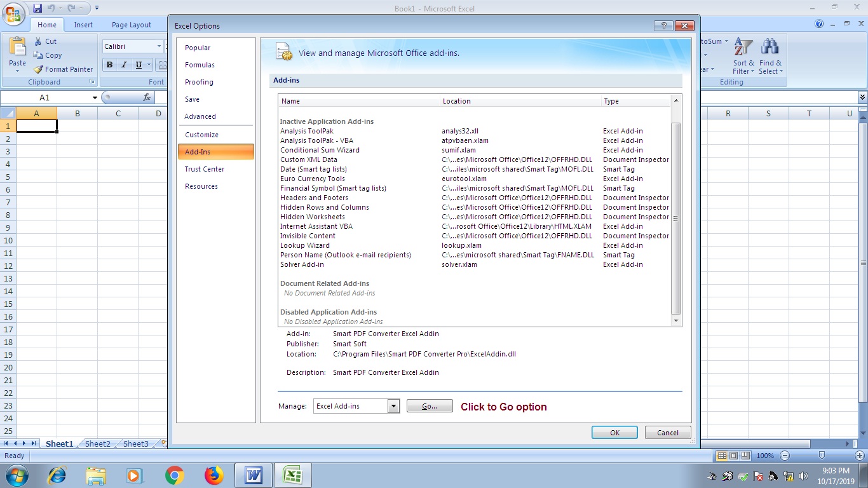868x488 pixels.
Task: Open the volume control in tray
Action: coord(804,476)
